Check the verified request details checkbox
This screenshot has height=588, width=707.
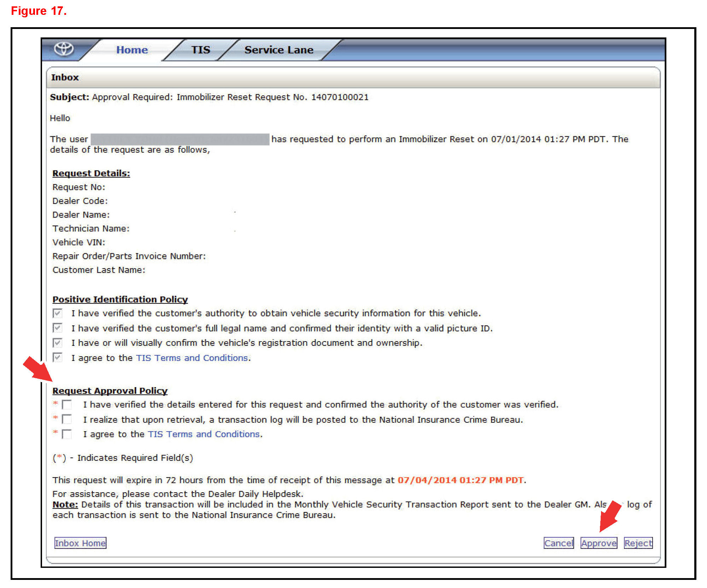click(67, 404)
